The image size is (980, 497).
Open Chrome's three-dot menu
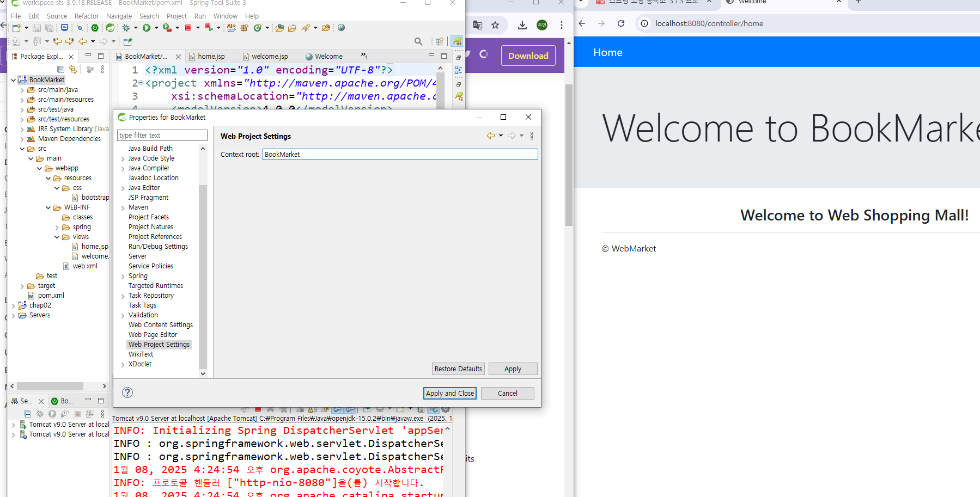pyautogui.click(x=561, y=25)
